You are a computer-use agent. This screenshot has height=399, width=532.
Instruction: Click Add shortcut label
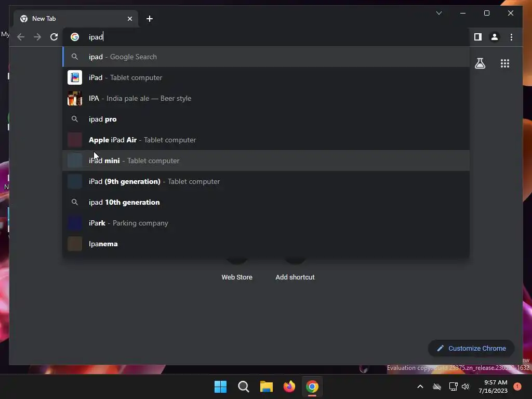coord(295,277)
